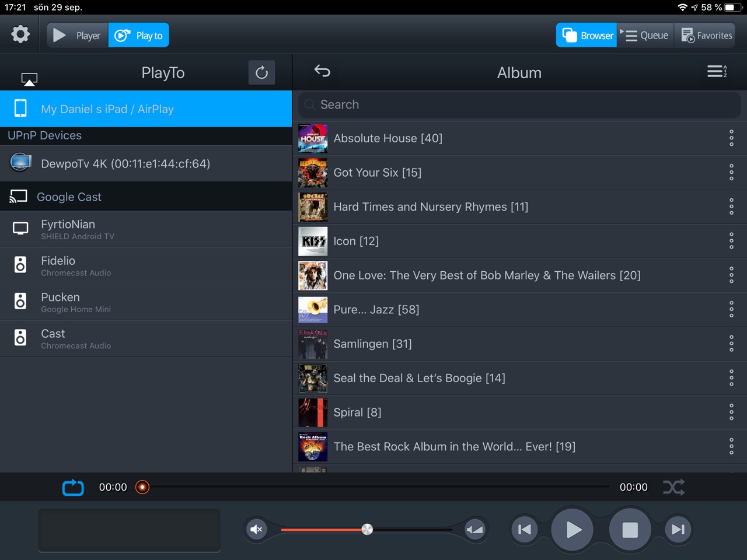Stop playback with the stop button
The width and height of the screenshot is (747, 560).
pos(630,529)
